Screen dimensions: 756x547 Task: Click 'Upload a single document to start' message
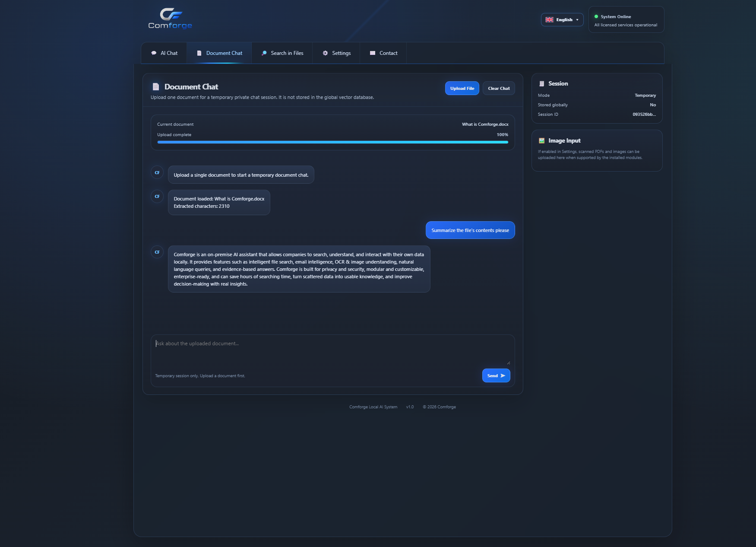(x=241, y=175)
